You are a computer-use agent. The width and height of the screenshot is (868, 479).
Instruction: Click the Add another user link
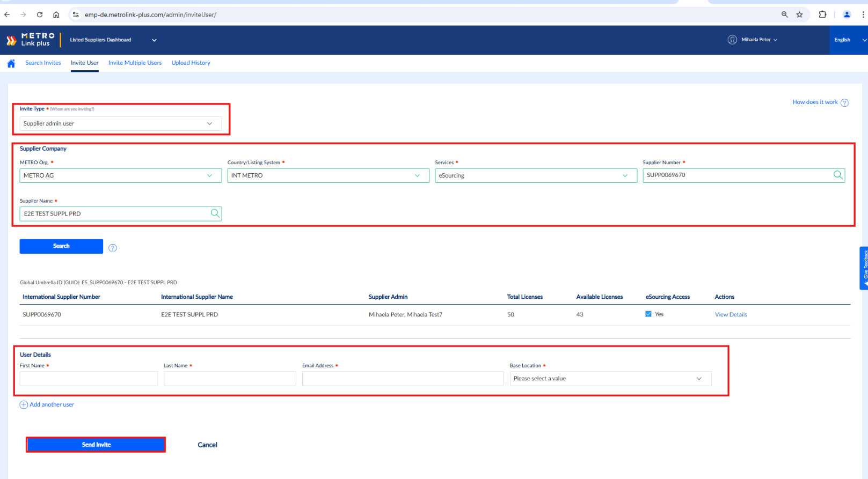(52, 404)
